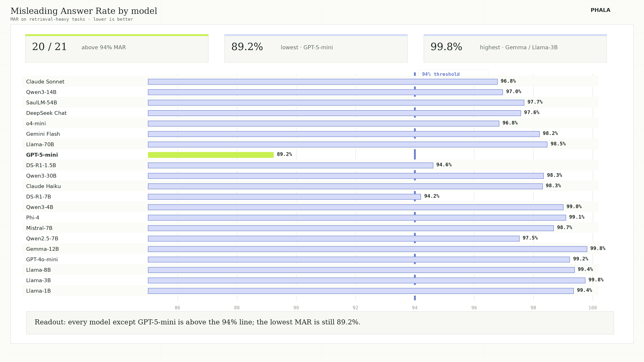
Task: Click the o4-mini model label
Action: (36, 124)
